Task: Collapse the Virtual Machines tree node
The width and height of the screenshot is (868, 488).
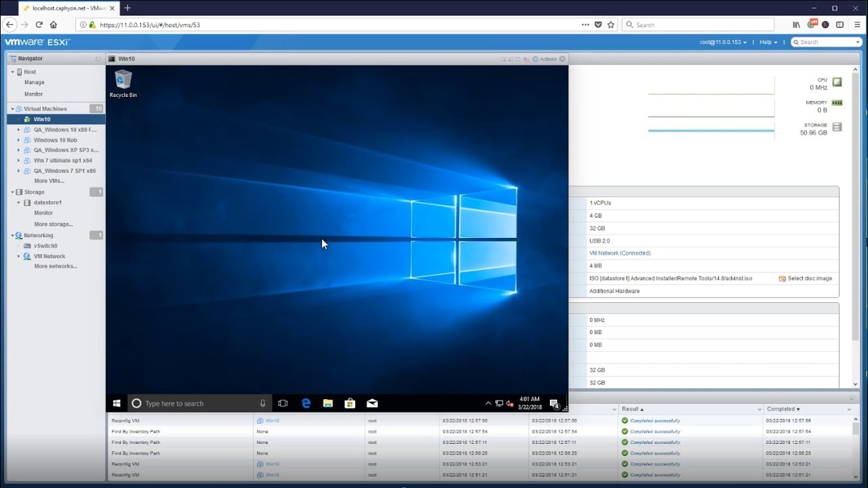Action: 12,108
